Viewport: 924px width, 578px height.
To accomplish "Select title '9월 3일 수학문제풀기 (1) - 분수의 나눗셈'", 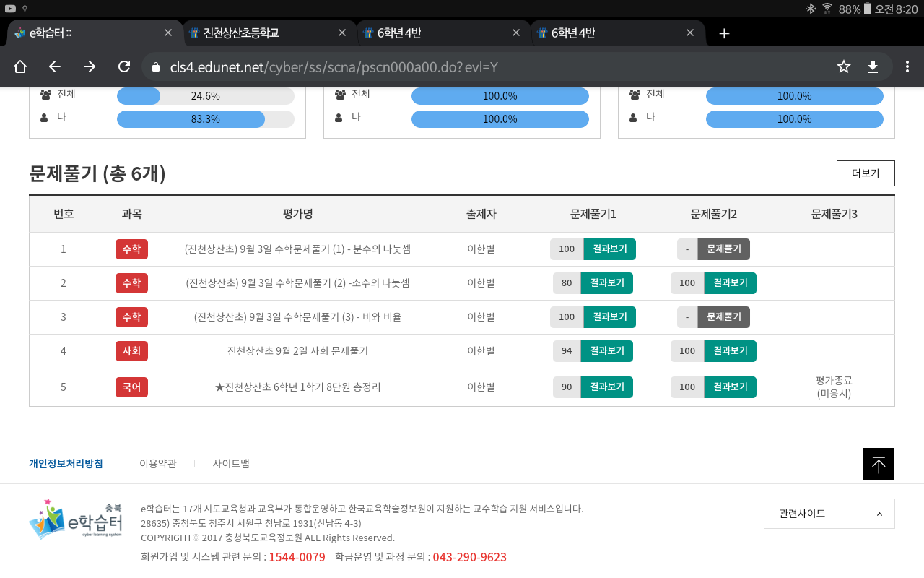I will [298, 249].
